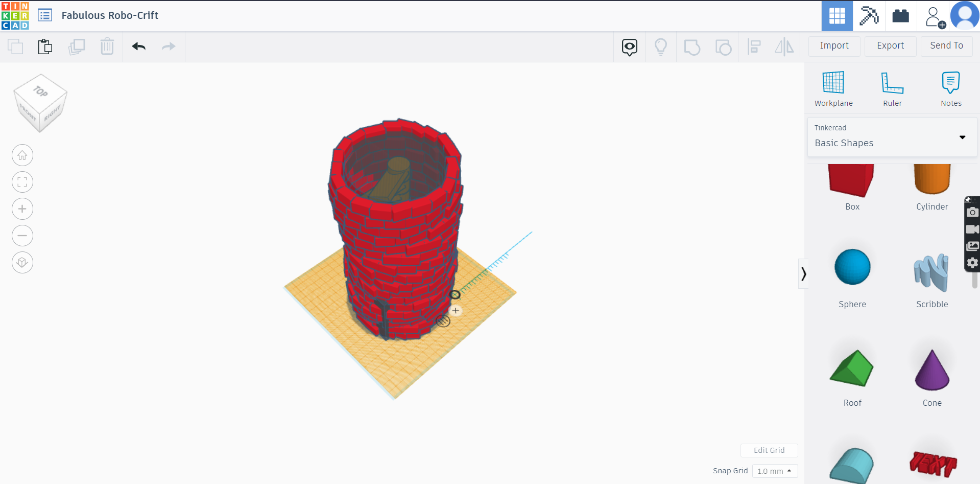
Task: Open the design list menu icon
Action: (x=45, y=15)
